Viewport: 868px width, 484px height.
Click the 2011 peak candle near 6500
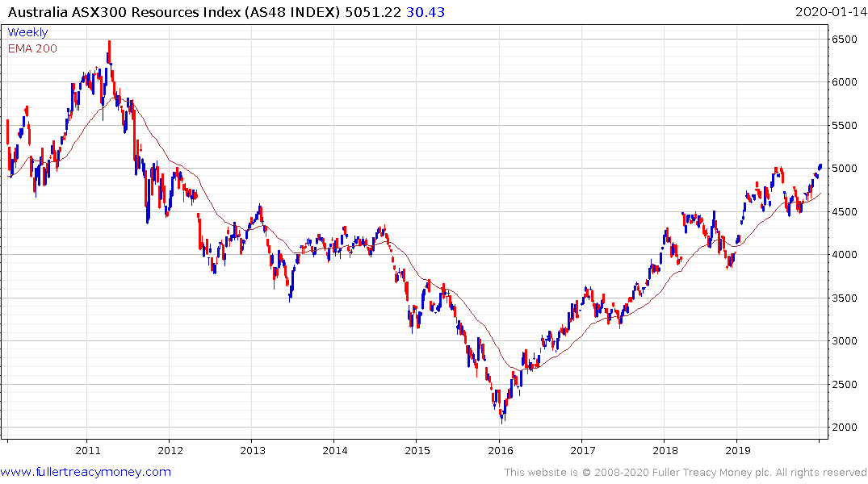coord(110,52)
